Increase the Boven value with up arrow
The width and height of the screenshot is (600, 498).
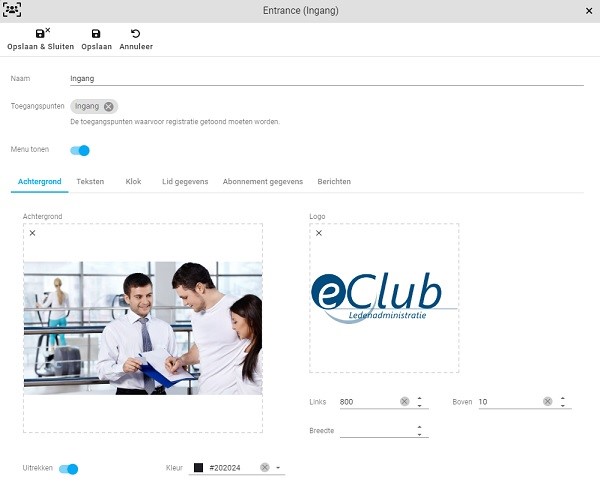tap(563, 398)
